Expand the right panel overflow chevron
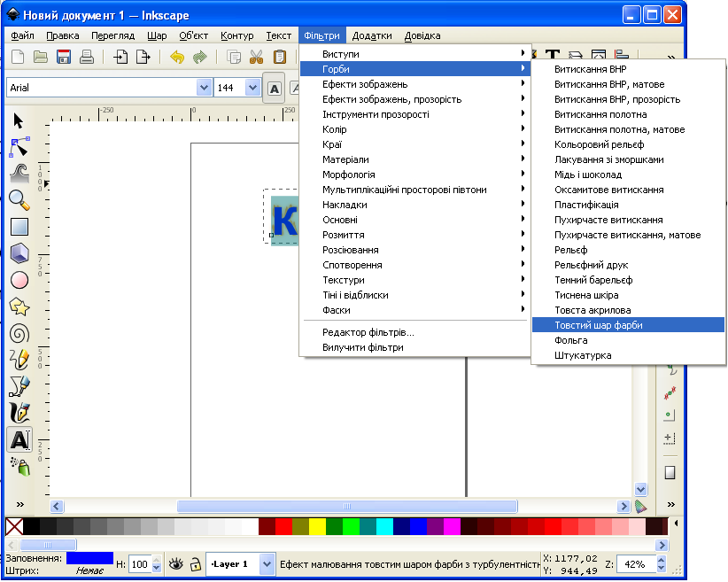Screen dimensions: 728x582 (x=671, y=504)
